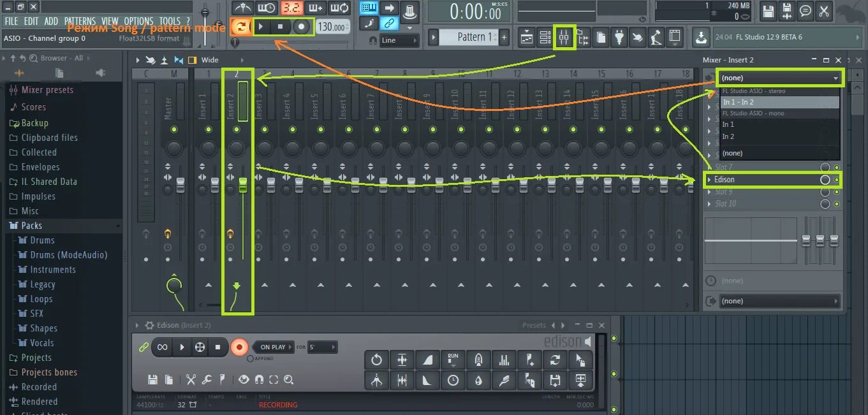The image size is (868, 415).
Task: Click Edison's Play button
Action: (182, 347)
